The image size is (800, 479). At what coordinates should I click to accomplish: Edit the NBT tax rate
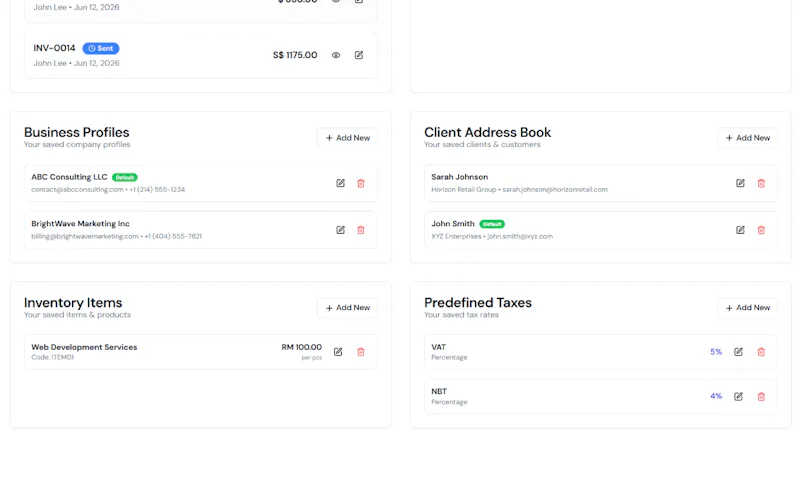738,396
